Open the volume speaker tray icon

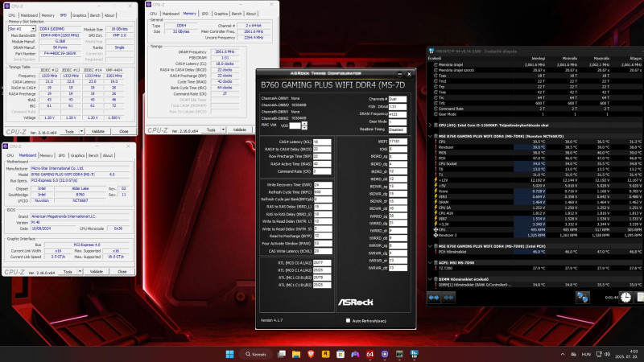[x=607, y=354]
